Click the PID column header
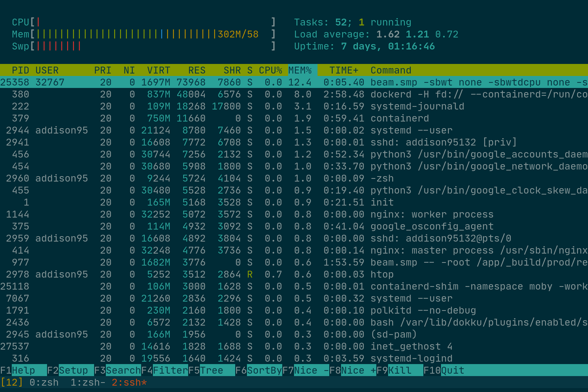This screenshot has height=392, width=588. click(21, 70)
